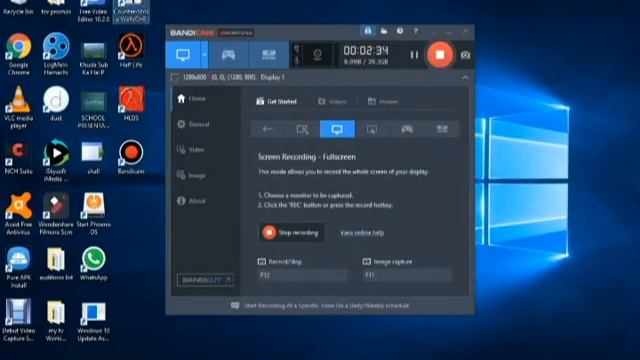Image resolution: width=640 pixels, height=360 pixels.
Task: Select the Windows 10 Update Assistant icon
Action: pyautogui.click(x=93, y=320)
